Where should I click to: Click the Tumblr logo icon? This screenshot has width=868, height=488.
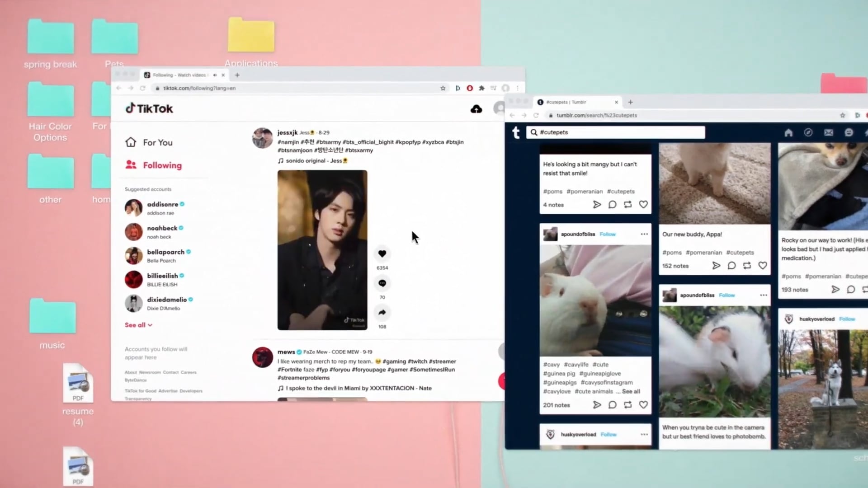[x=516, y=132]
